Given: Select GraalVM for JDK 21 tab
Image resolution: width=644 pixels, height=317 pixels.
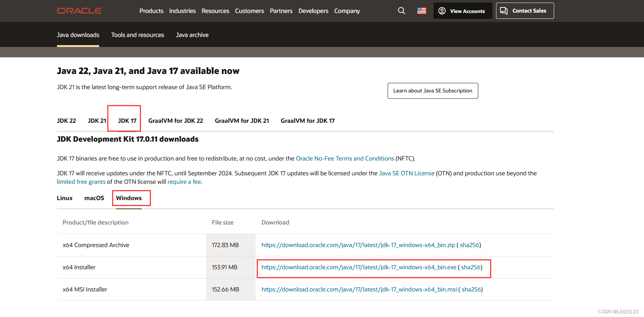Looking at the screenshot, I should tap(242, 121).
